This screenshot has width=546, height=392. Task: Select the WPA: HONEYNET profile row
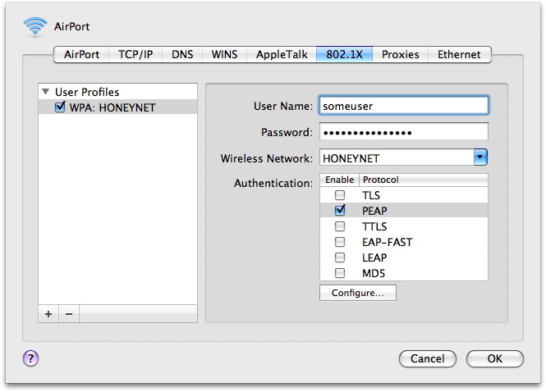point(117,107)
